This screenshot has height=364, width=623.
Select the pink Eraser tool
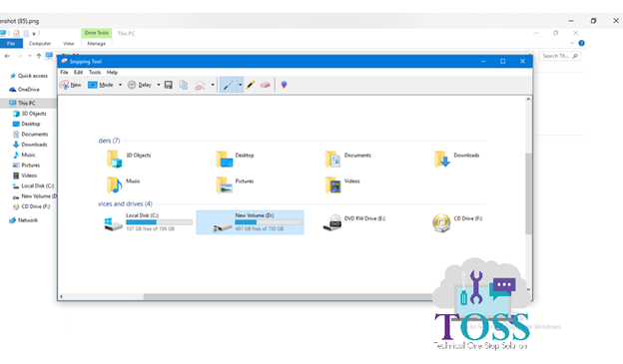265,85
